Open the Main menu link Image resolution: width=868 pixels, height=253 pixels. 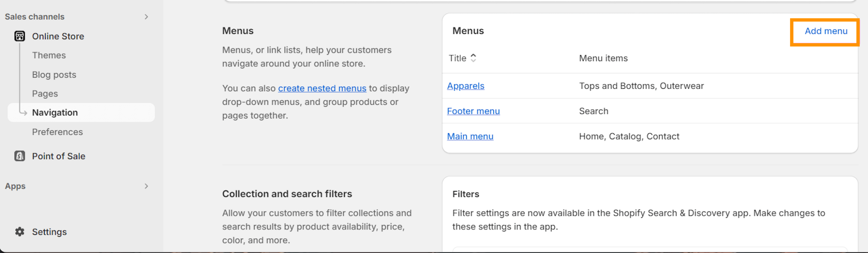(470, 136)
